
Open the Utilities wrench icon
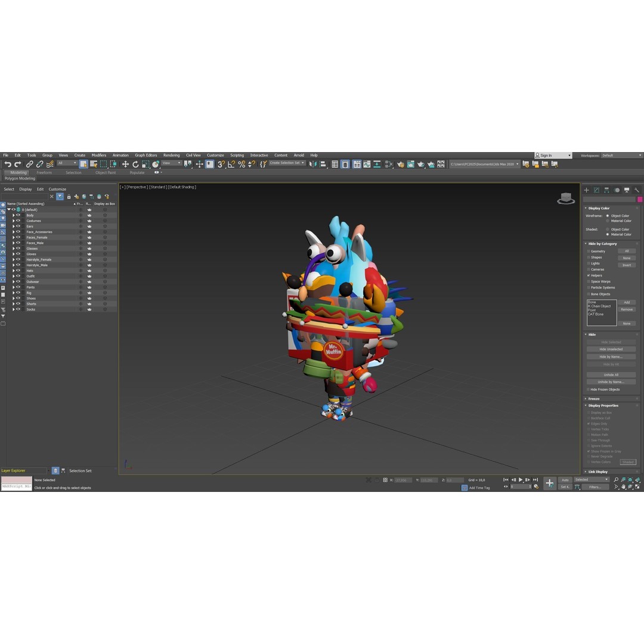pos(637,190)
